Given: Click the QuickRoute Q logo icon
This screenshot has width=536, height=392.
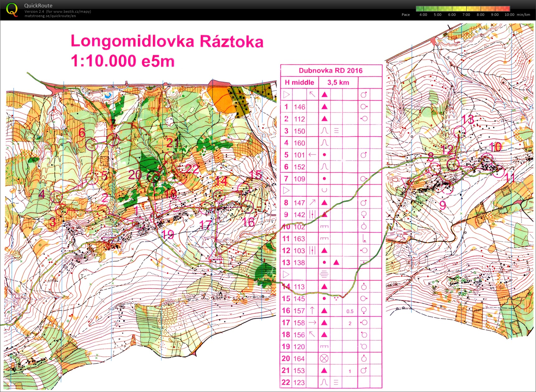Looking at the screenshot, I should pyautogui.click(x=12, y=10).
